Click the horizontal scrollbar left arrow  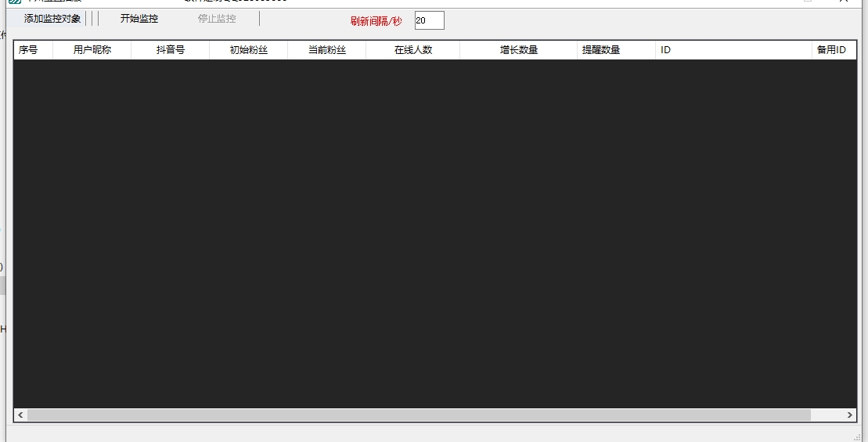point(20,415)
